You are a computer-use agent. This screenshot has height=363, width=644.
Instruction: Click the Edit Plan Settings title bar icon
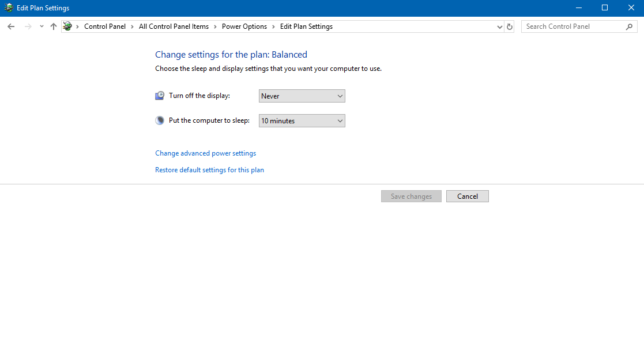click(9, 8)
